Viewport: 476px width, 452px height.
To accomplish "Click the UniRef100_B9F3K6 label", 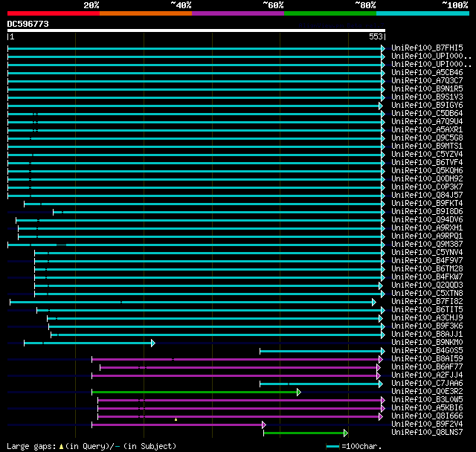I will [427, 326].
